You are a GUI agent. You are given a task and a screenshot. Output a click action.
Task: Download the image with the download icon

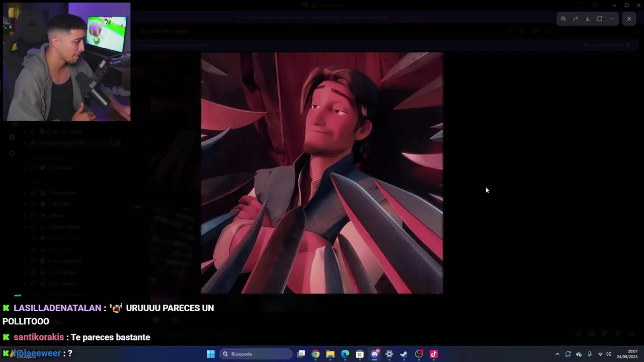click(588, 19)
